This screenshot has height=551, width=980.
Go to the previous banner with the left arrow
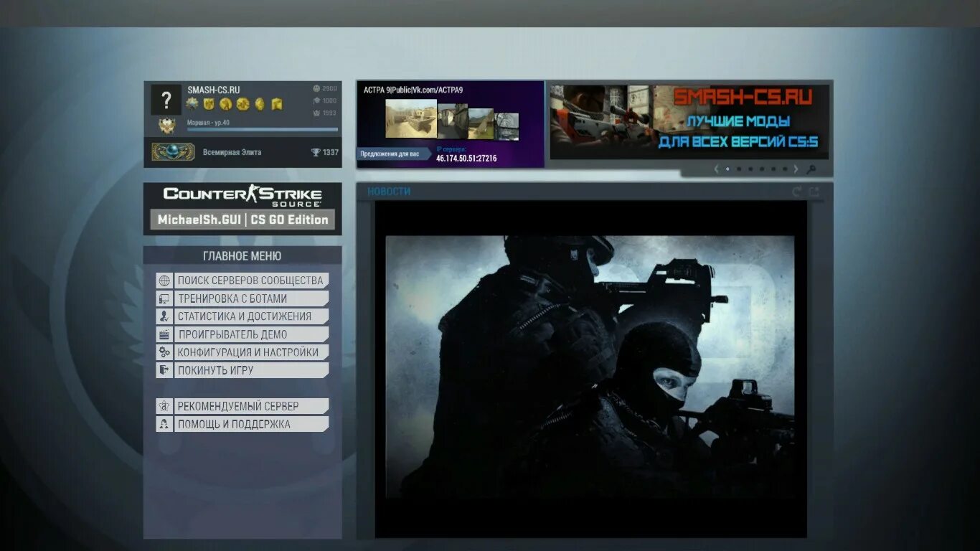[716, 169]
